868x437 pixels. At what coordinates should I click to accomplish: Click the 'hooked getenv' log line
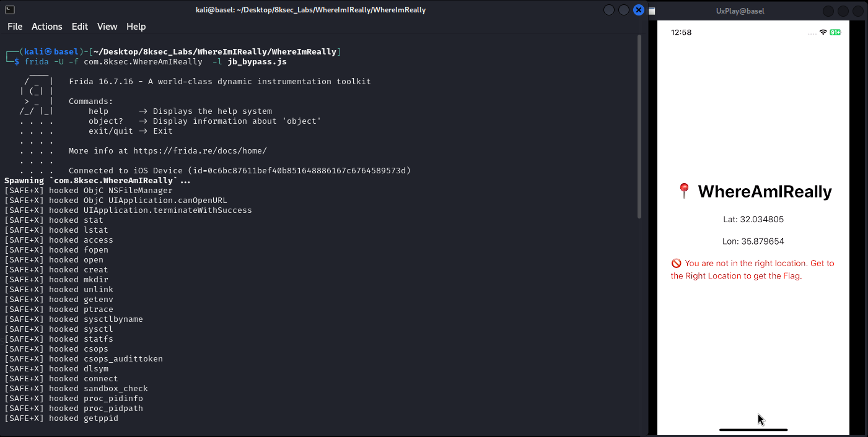click(x=59, y=300)
